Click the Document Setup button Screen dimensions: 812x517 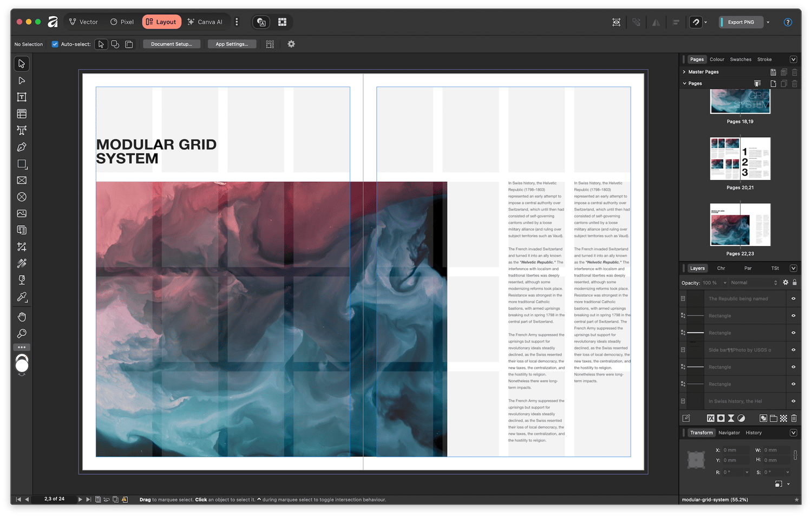pos(172,44)
